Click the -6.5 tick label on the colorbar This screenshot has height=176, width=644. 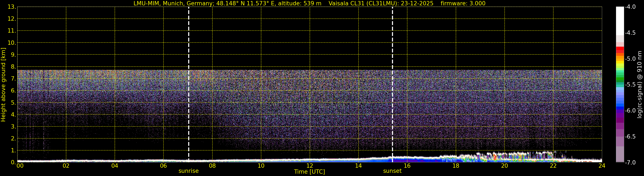[x=630, y=137]
